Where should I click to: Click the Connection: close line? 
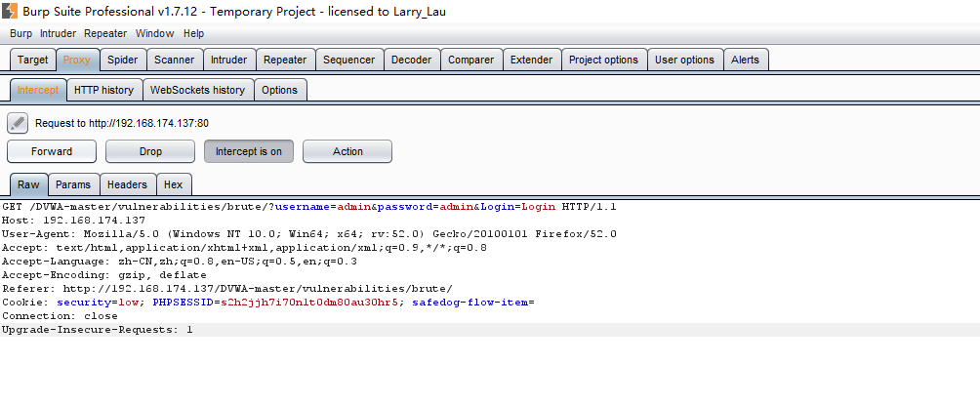(60, 316)
